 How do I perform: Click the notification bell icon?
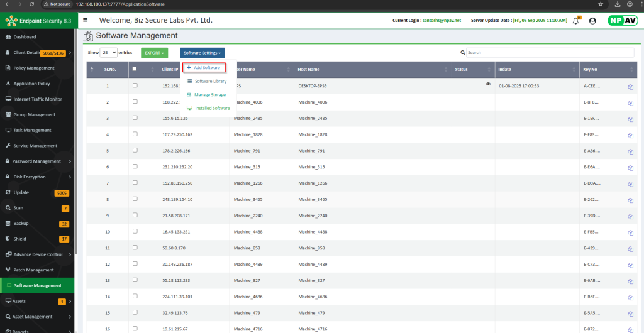coord(575,21)
